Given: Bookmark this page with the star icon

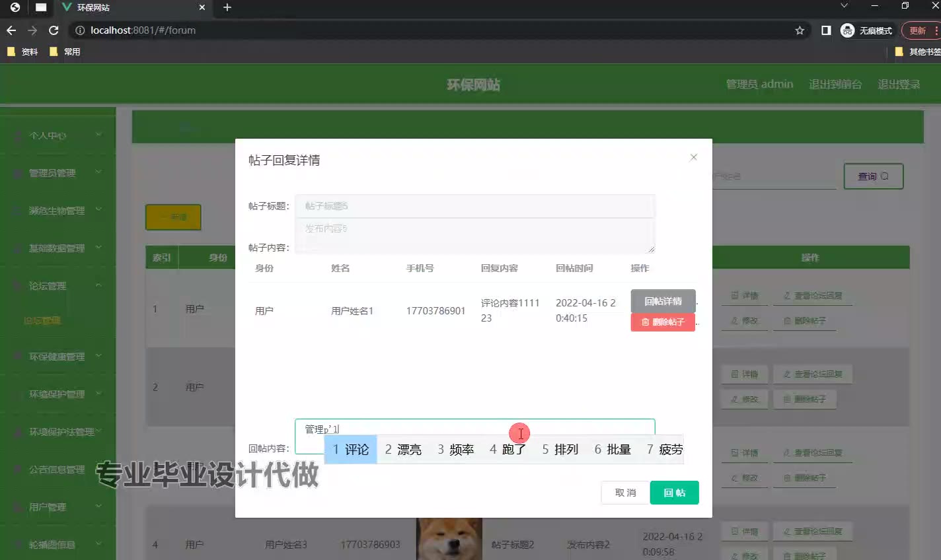Looking at the screenshot, I should point(800,30).
